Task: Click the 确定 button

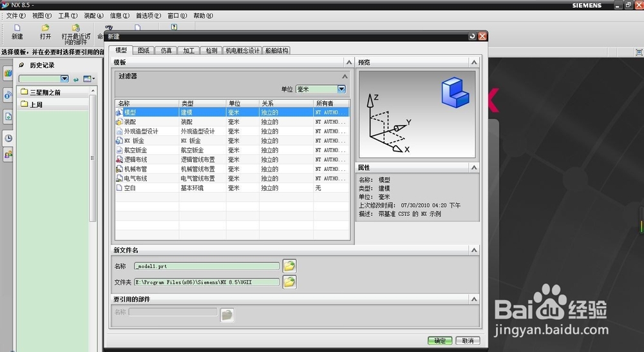Action: pyautogui.click(x=440, y=340)
